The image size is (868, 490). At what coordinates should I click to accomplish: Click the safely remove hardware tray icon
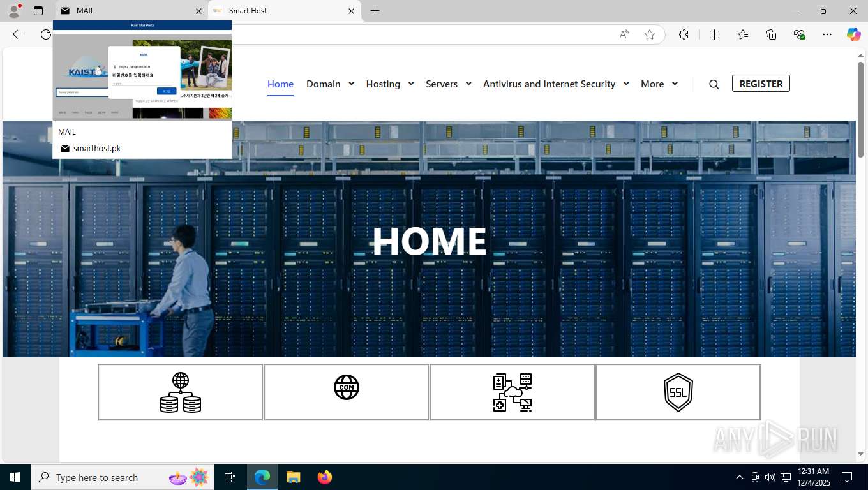click(x=755, y=477)
